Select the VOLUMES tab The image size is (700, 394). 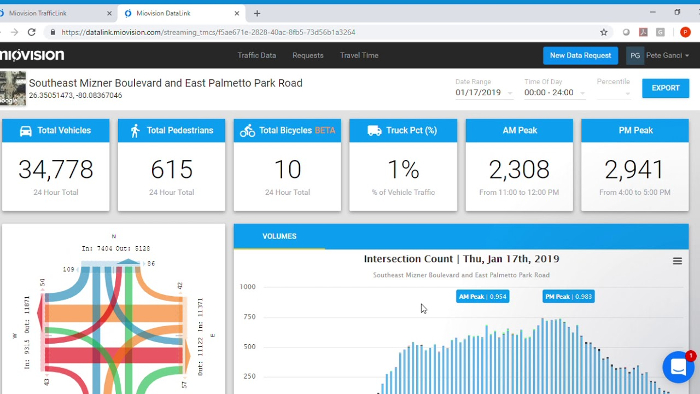[279, 236]
